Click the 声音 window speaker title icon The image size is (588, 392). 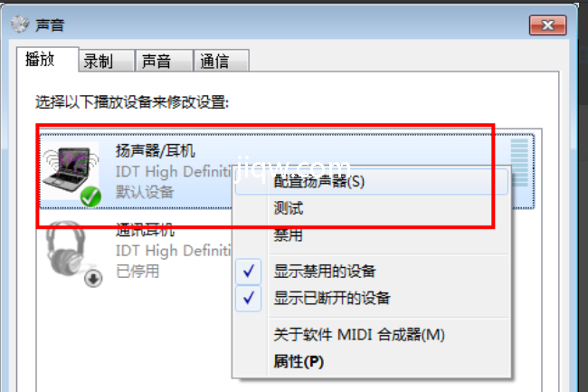click(20, 24)
